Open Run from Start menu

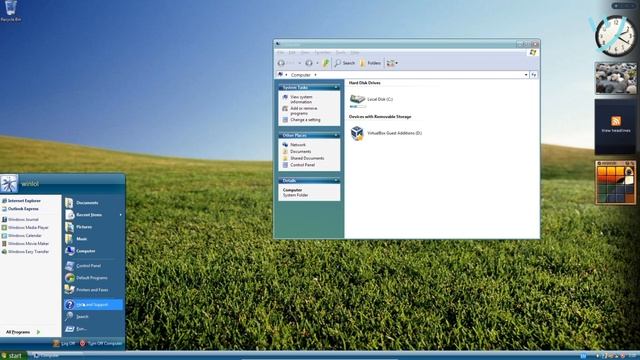click(x=93, y=329)
